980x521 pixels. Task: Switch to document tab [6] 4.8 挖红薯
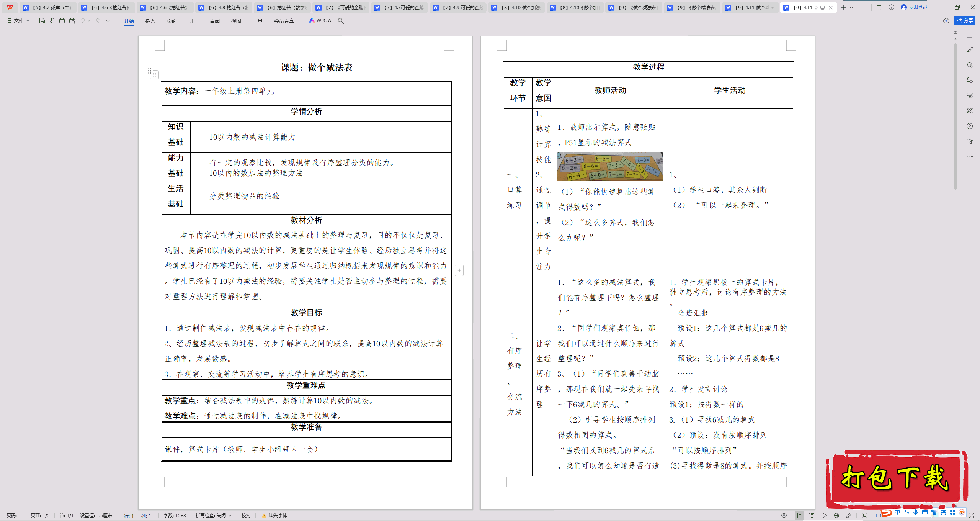tap(224, 7)
